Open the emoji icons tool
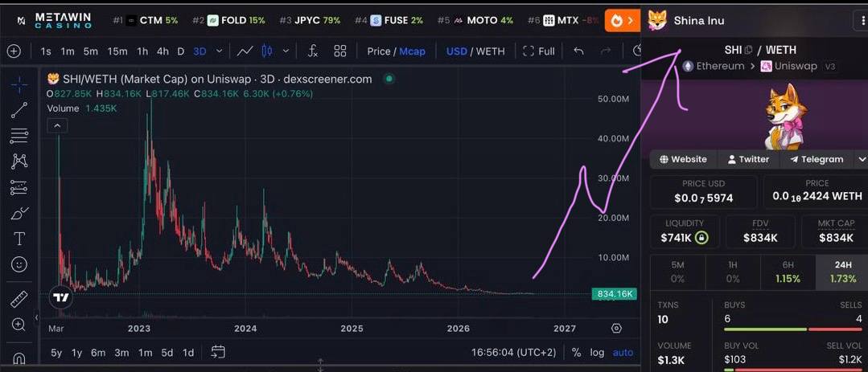The width and height of the screenshot is (868, 372). [x=19, y=265]
